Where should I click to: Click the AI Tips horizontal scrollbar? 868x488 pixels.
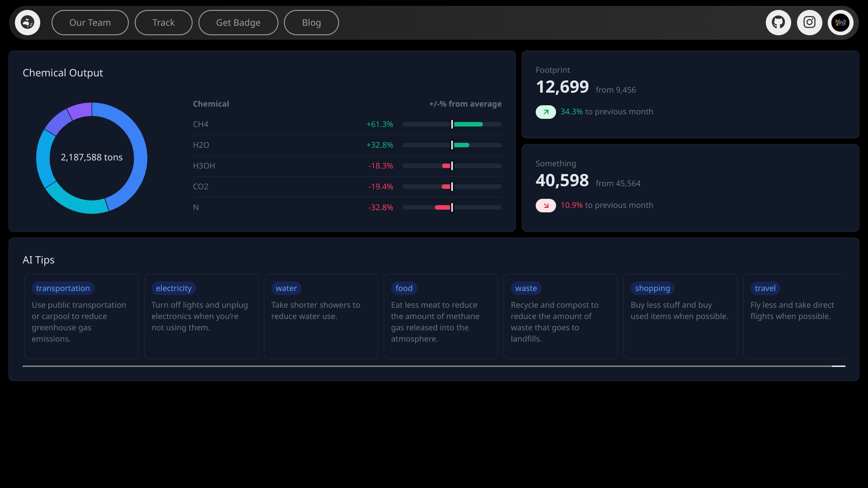434,366
